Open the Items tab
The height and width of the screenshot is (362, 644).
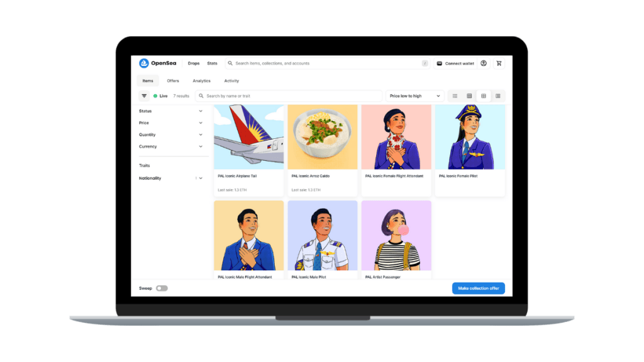click(148, 81)
